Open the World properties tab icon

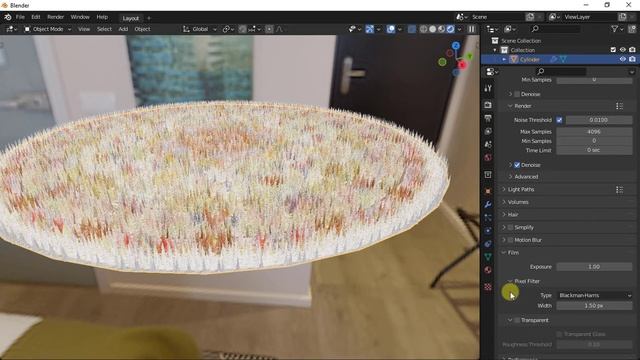[x=488, y=158]
